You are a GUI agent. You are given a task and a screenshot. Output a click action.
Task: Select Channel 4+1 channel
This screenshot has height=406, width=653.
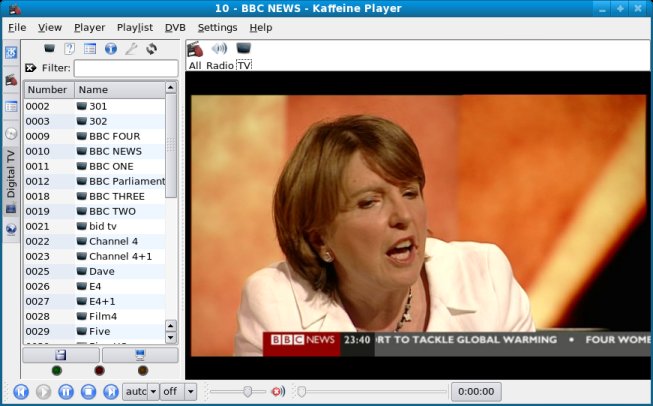click(95, 256)
